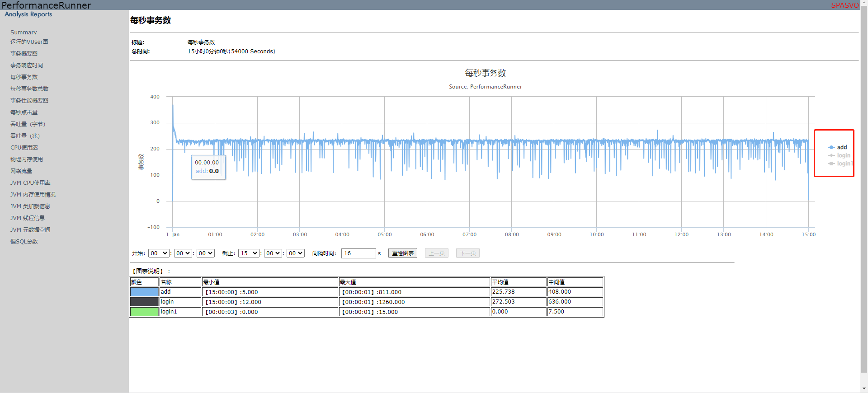Show the login series via legend
Image resolution: width=868 pixels, height=393 pixels.
(843, 155)
